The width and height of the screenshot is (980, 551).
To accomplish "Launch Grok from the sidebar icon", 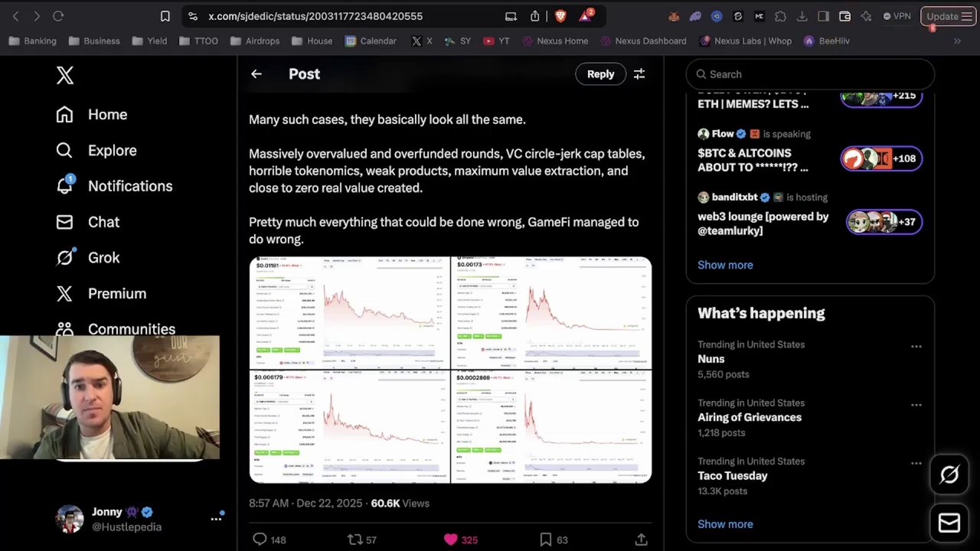I will pyautogui.click(x=65, y=258).
